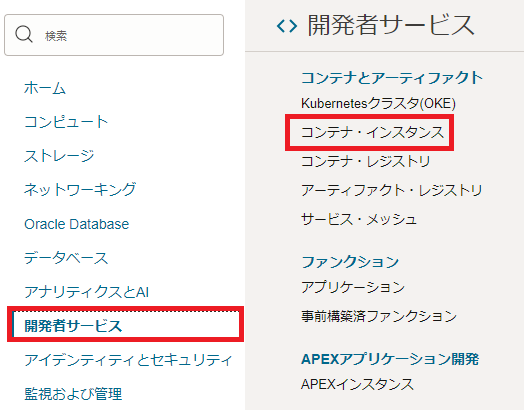The width and height of the screenshot is (524, 410).
Task: Focus the 検索 search input field
Action: click(114, 35)
